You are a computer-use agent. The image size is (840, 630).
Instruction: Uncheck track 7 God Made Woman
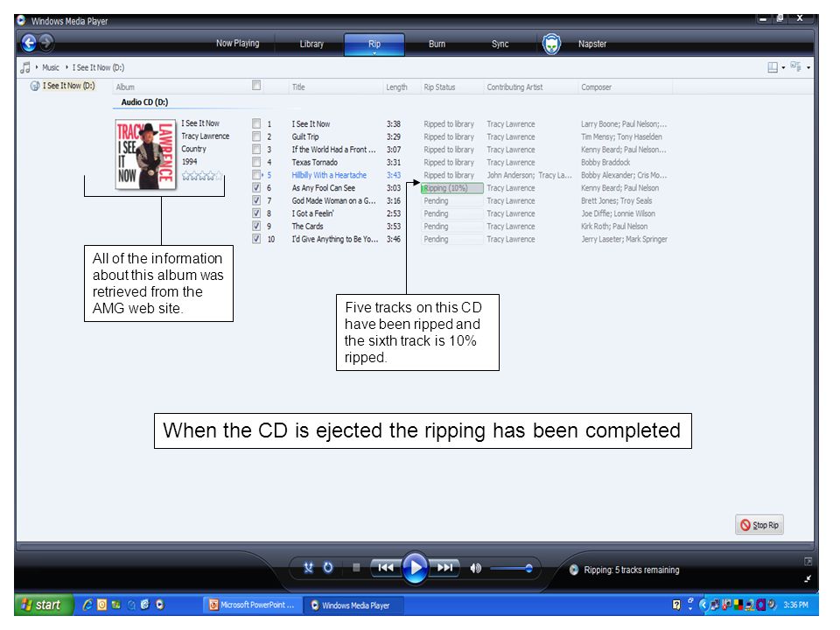click(256, 201)
